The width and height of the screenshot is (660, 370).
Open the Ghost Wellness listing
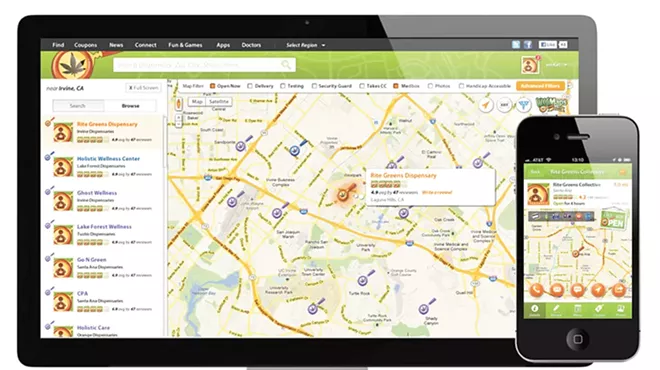coord(104,200)
